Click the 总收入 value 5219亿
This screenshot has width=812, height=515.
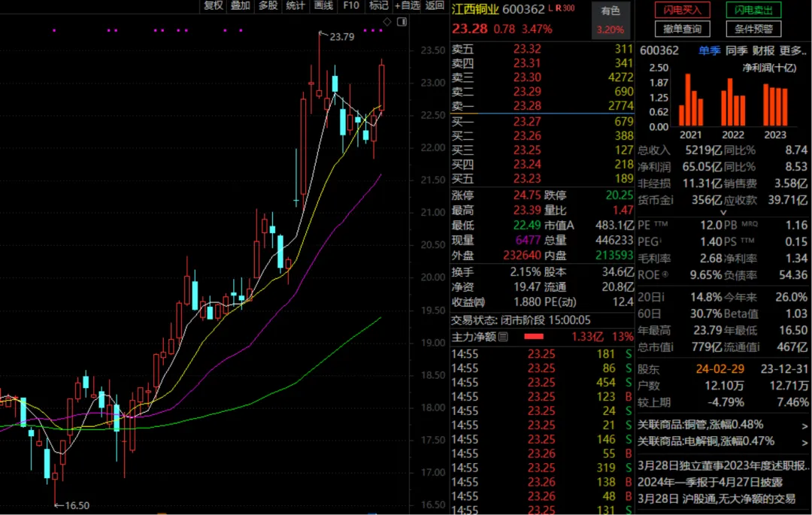pos(703,151)
